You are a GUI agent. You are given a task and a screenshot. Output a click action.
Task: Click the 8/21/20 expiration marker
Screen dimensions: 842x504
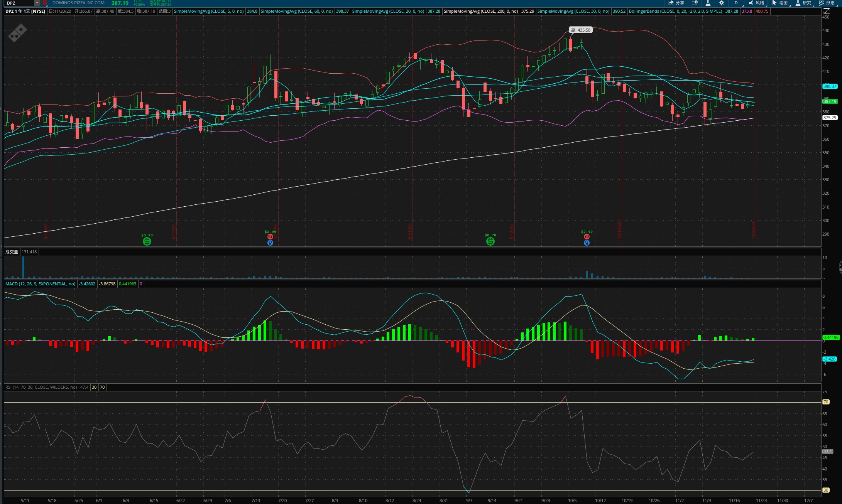[x=410, y=232]
